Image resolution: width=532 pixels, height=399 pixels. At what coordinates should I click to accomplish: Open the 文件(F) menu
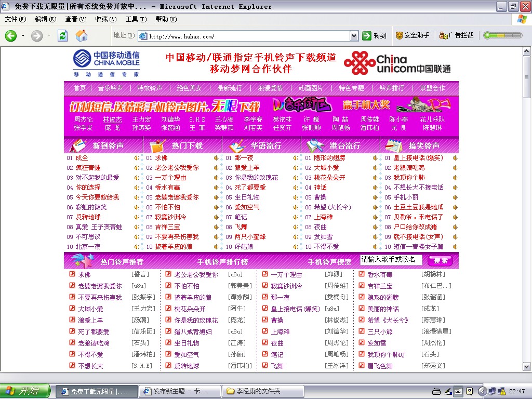click(x=15, y=19)
